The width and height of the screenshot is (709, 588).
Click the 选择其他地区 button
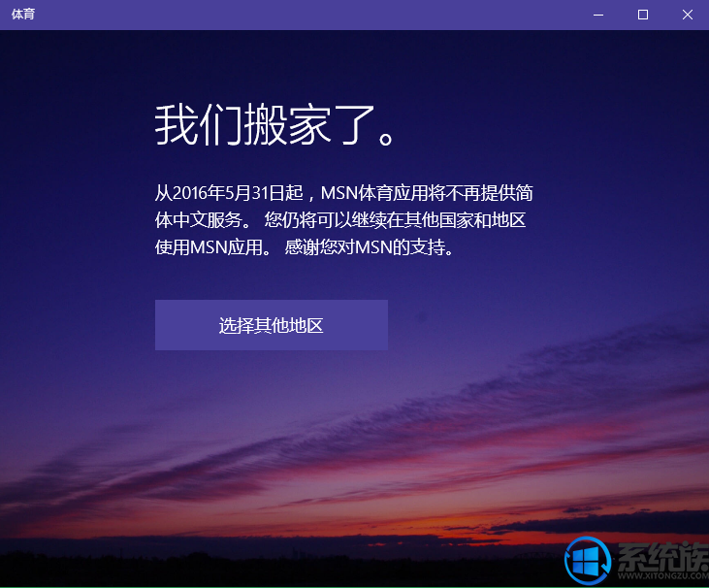pyautogui.click(x=272, y=325)
